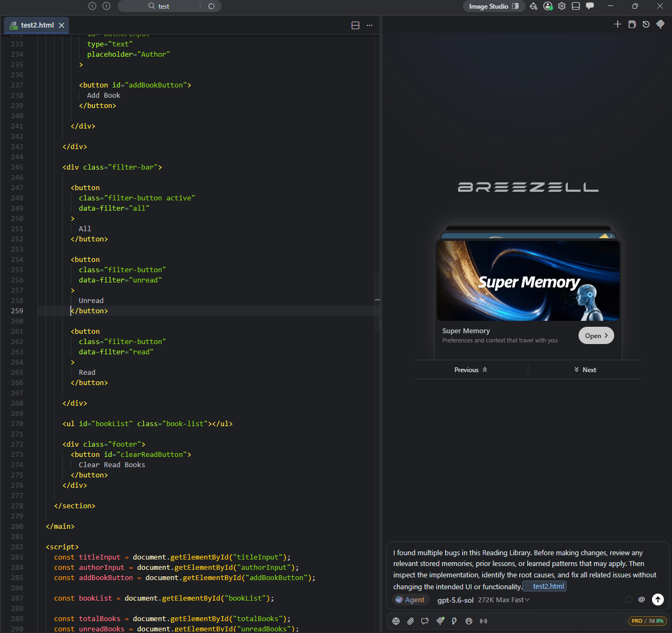The width and height of the screenshot is (672, 633).
Task: Split the editor layout
Action: tap(355, 25)
